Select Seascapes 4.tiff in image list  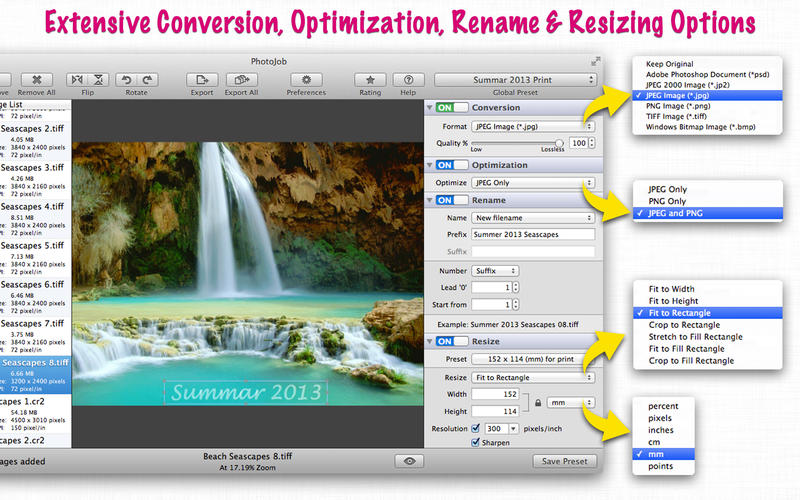pyautogui.click(x=36, y=219)
